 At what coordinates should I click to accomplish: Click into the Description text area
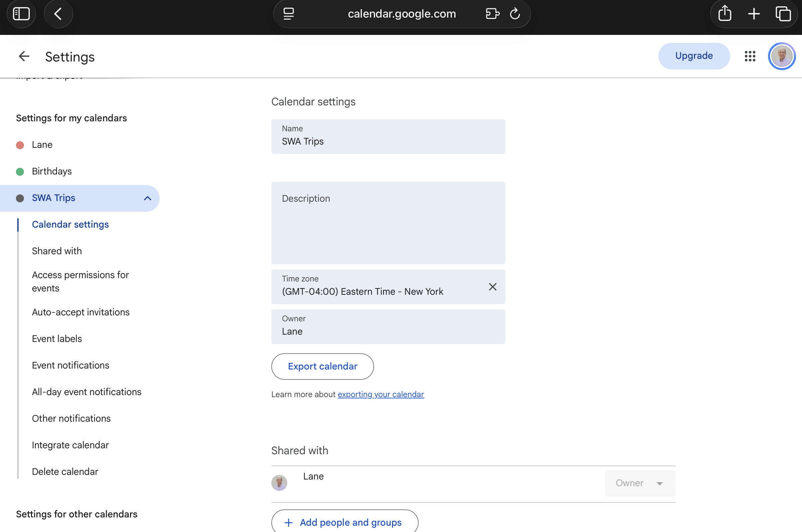point(388,223)
